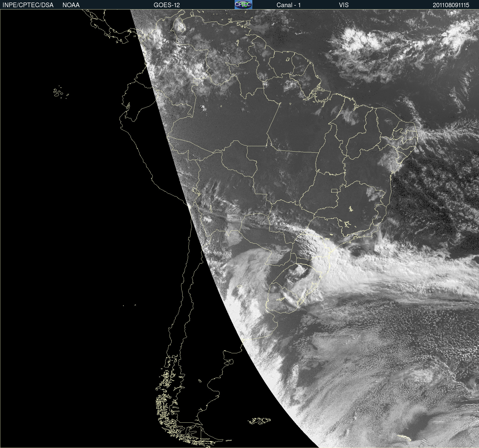479x448 pixels.
Task: Click the NOAA label in the header
Action: coord(71,5)
